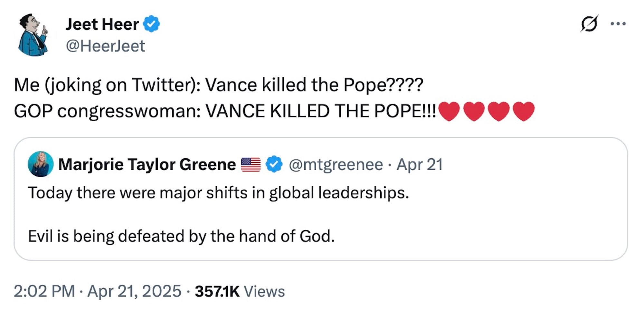This screenshot has height=313, width=644.
Task: Click the first red heart emoji
Action: point(449,111)
